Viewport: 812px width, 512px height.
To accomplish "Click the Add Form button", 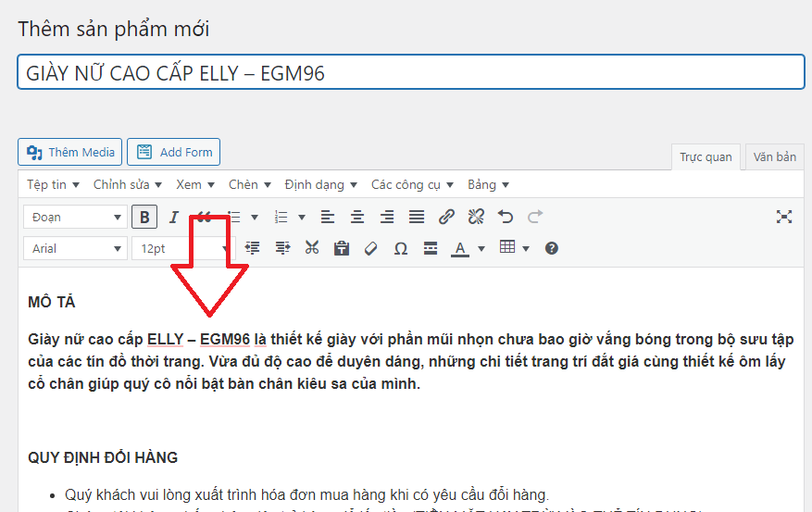I will point(173,152).
